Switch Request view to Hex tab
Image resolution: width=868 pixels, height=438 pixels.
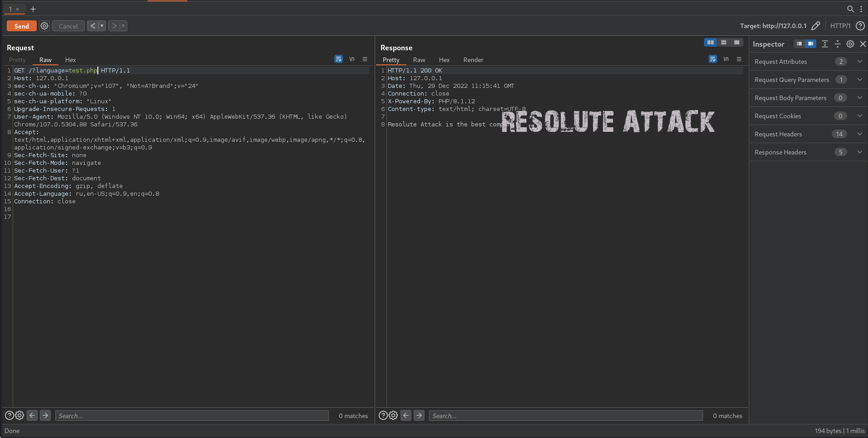(70, 60)
